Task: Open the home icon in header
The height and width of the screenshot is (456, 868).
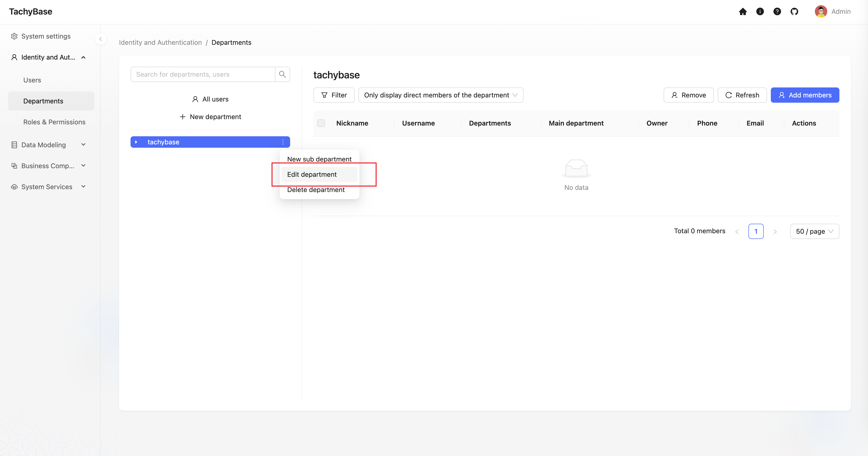Action: (743, 11)
